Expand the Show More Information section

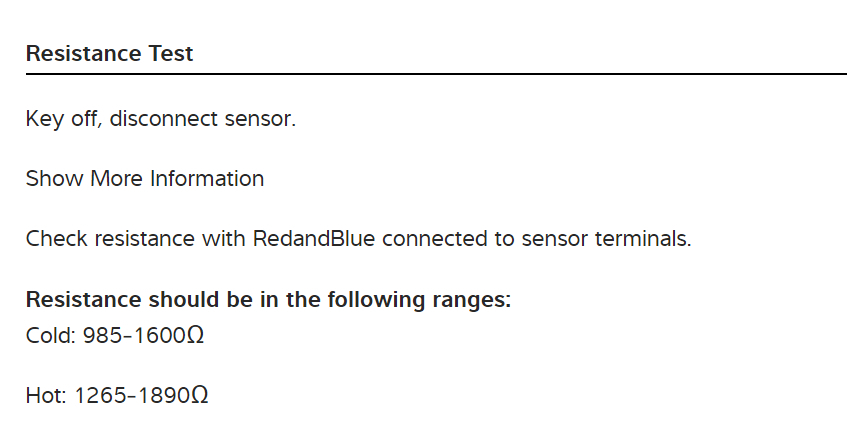click(145, 179)
